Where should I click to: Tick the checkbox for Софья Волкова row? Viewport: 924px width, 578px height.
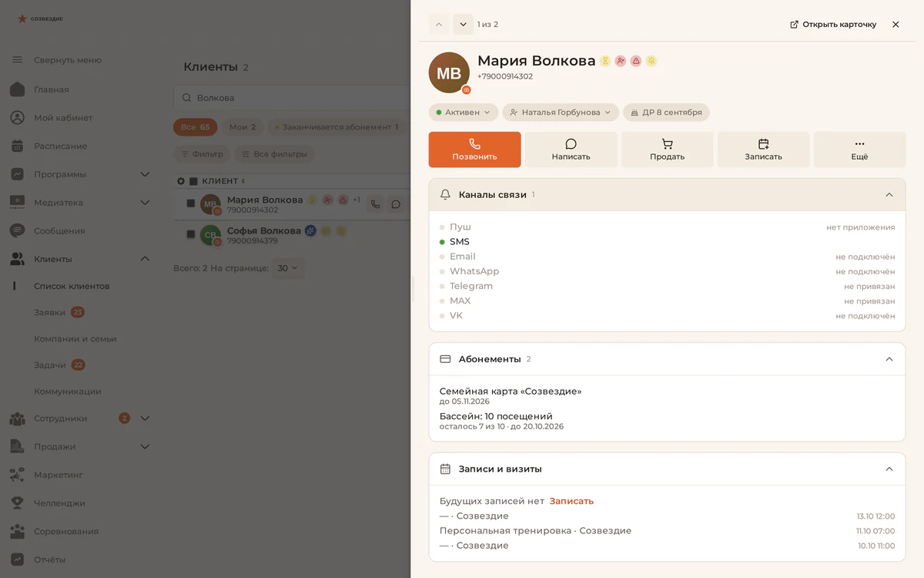[191, 234]
